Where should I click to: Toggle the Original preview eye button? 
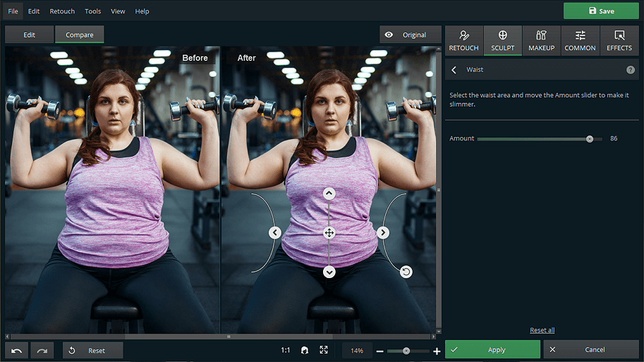pyautogui.click(x=410, y=35)
